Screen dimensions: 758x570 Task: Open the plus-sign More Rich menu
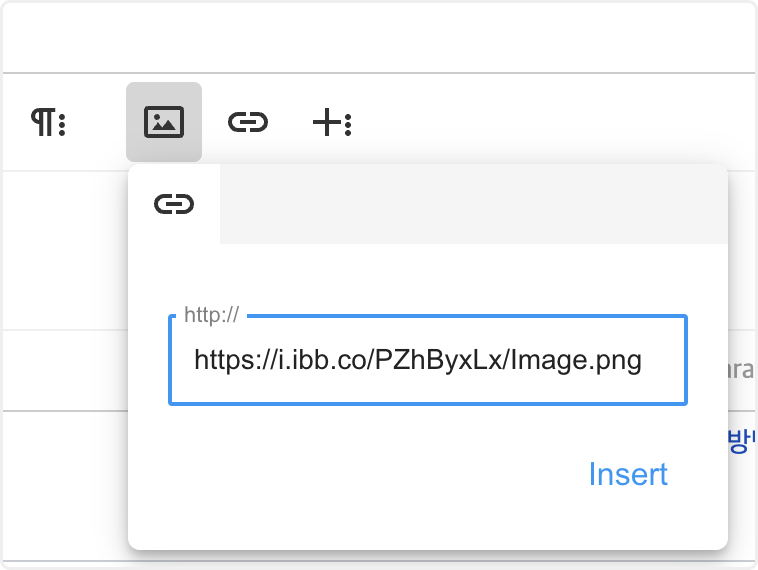(332, 123)
